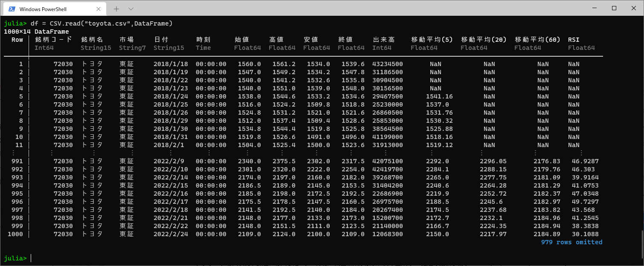Click the "1000×14 DataFrame" summary line
The width and height of the screenshot is (644, 266).
(36, 32)
